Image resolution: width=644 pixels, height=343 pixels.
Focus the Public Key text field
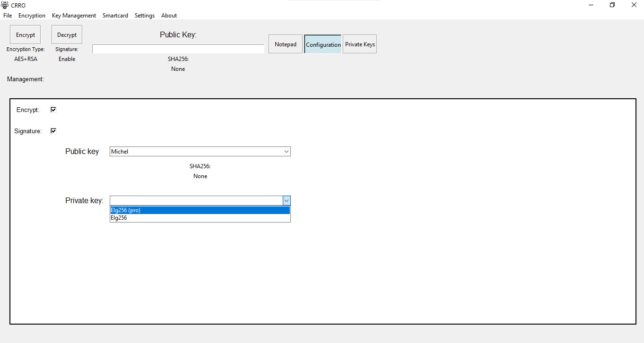[x=178, y=49]
